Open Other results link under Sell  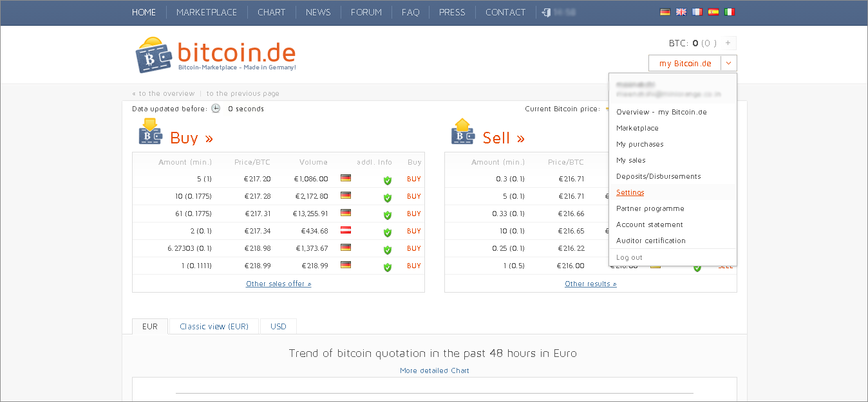[x=590, y=284]
